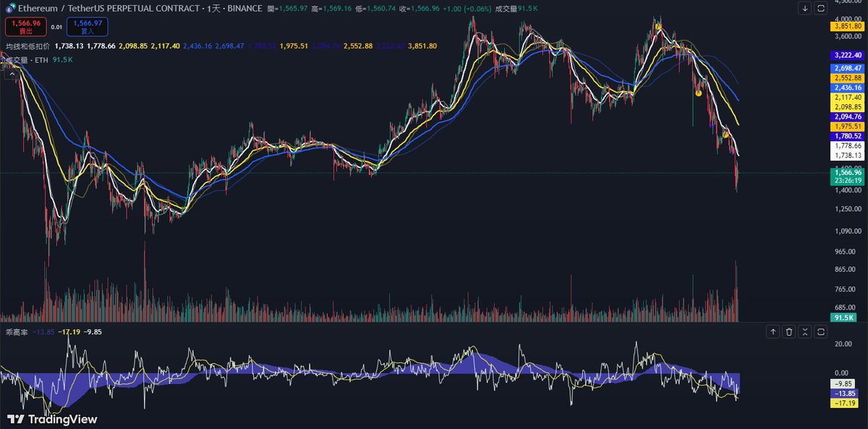Click the Ethereum symbol logo icon
This screenshot has height=429, width=868.
click(11, 8)
